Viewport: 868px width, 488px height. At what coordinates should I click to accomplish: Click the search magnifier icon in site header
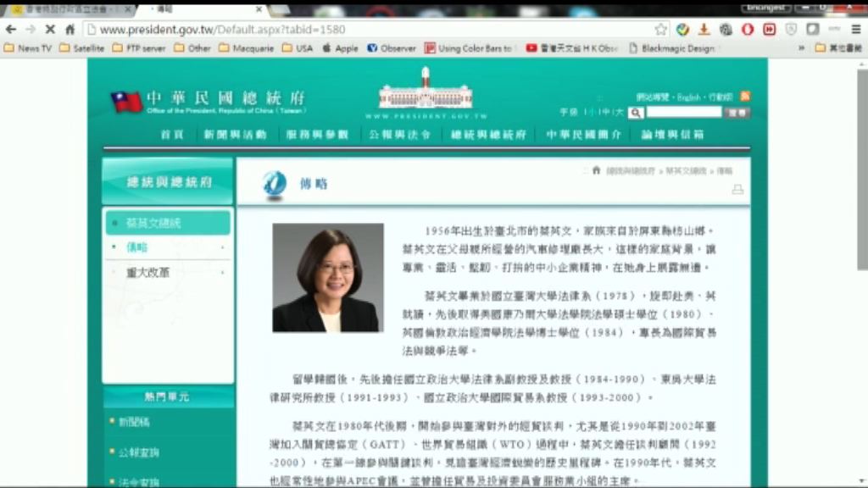point(637,112)
